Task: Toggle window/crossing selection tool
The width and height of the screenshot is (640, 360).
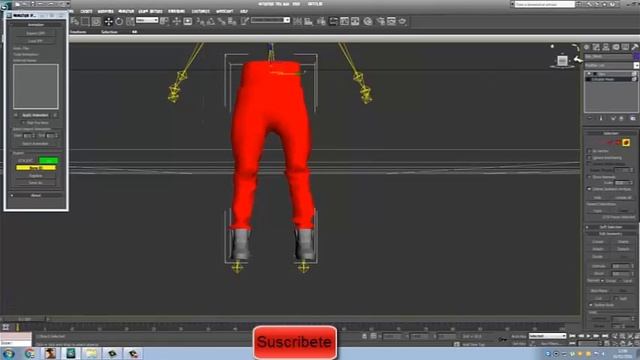Action: (96, 22)
